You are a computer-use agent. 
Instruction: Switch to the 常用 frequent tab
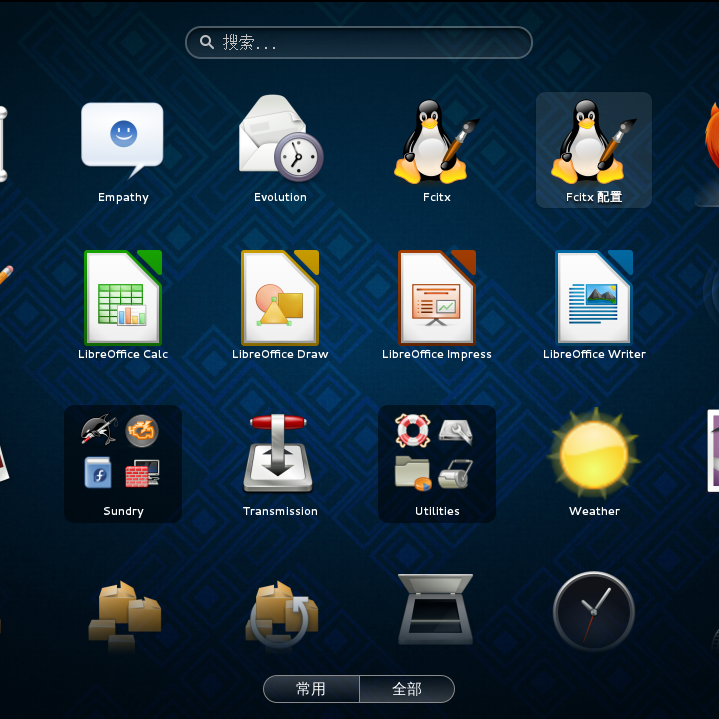click(x=311, y=689)
